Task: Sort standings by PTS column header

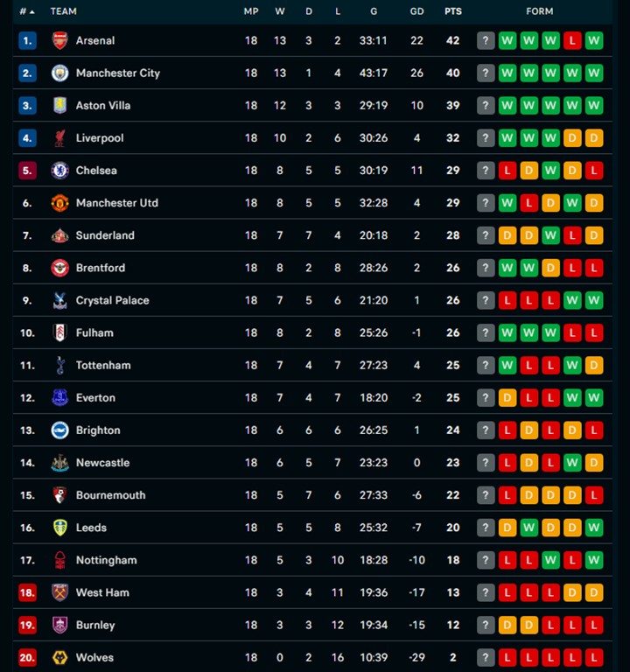Action: click(x=452, y=11)
